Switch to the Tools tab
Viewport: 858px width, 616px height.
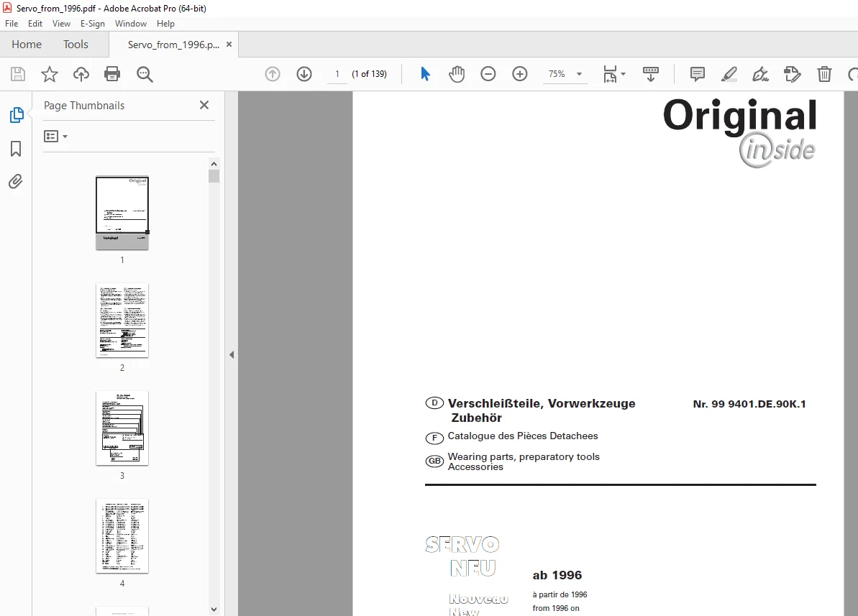click(x=76, y=45)
